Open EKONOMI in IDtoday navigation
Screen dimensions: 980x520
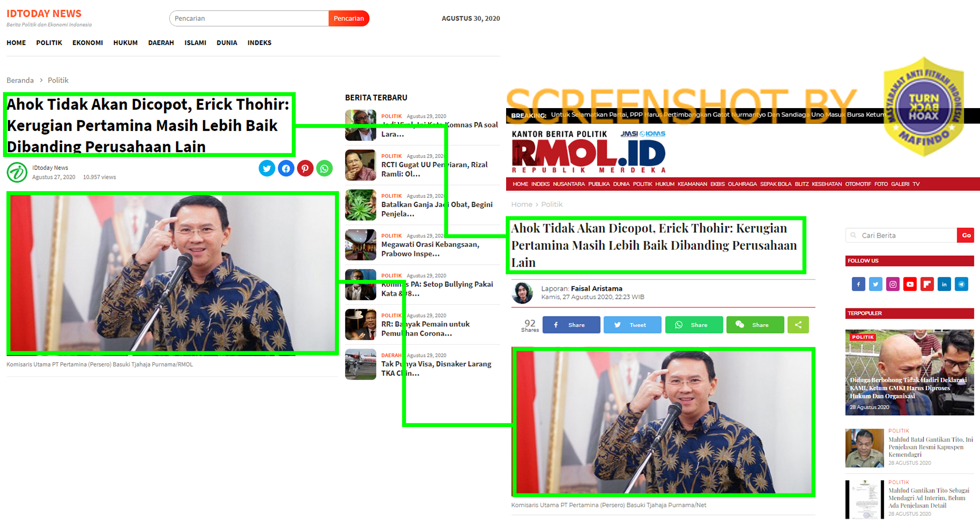coord(88,42)
